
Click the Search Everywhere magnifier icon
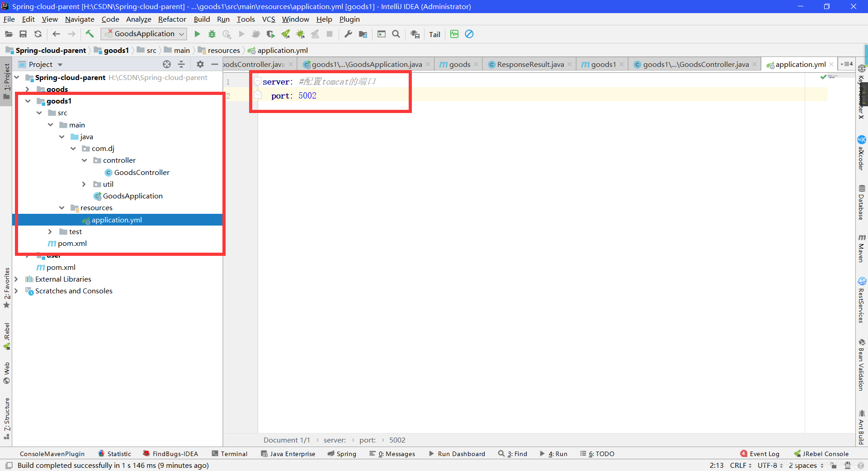click(396, 34)
